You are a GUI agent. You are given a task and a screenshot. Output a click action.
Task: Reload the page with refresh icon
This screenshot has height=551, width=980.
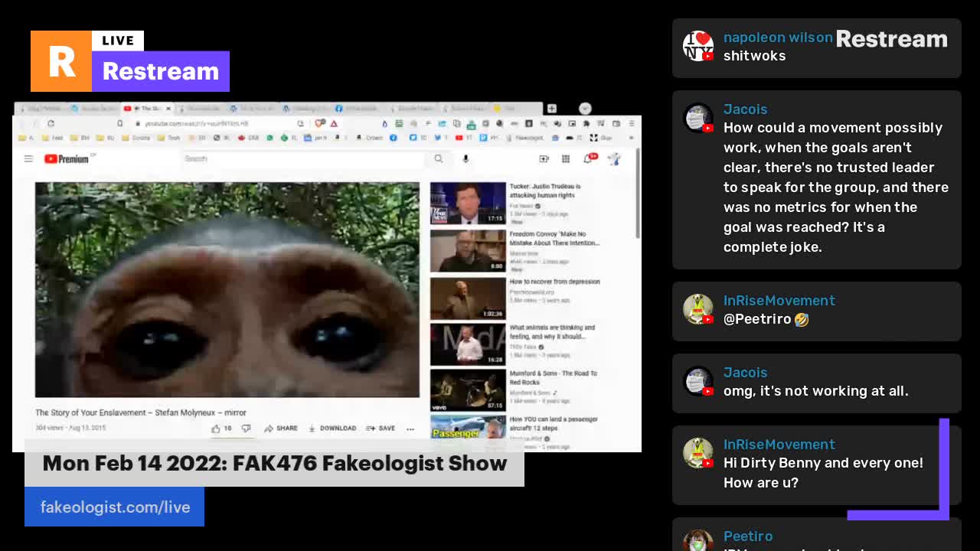pyautogui.click(x=51, y=123)
